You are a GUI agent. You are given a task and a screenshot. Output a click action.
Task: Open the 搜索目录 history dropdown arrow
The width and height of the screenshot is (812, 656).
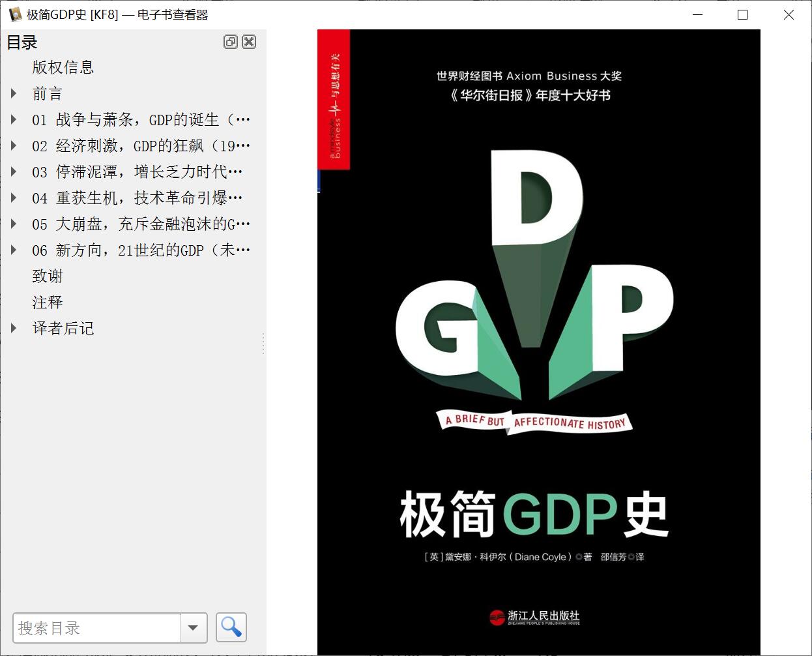pos(193,628)
